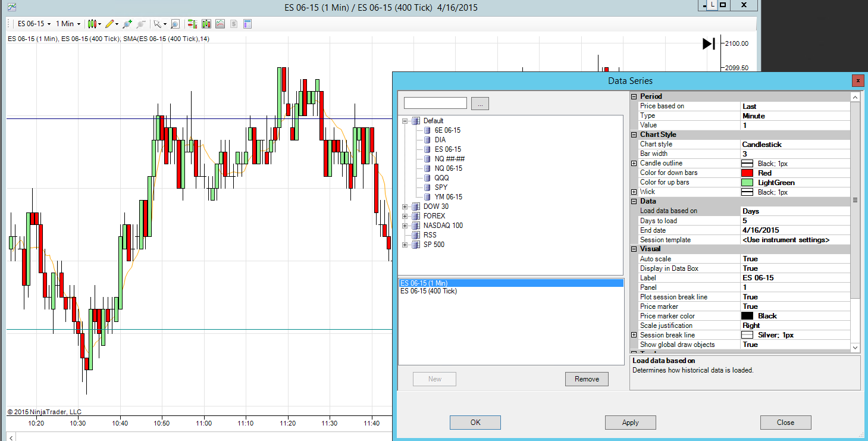Open the drawing tools dropdown arrow
The image size is (868, 441).
tap(117, 24)
